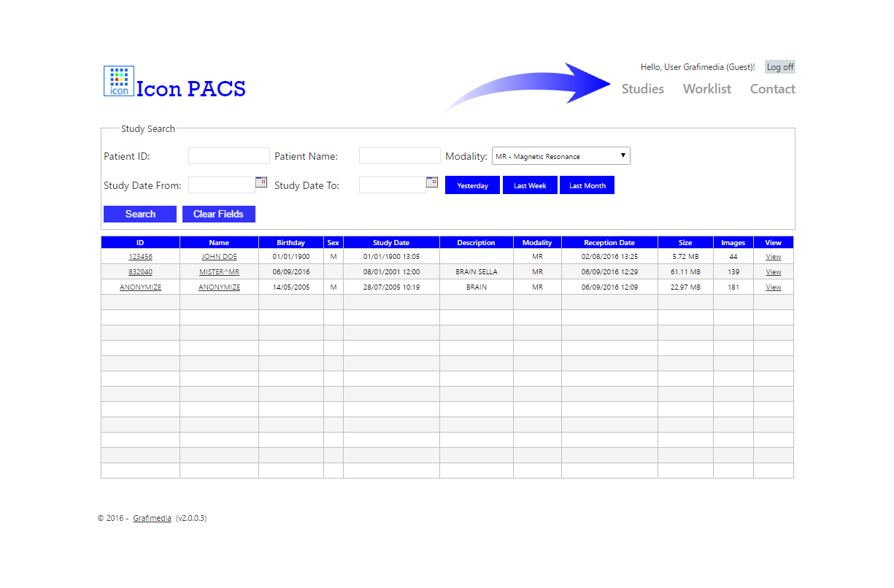Open the Contact page

click(772, 89)
